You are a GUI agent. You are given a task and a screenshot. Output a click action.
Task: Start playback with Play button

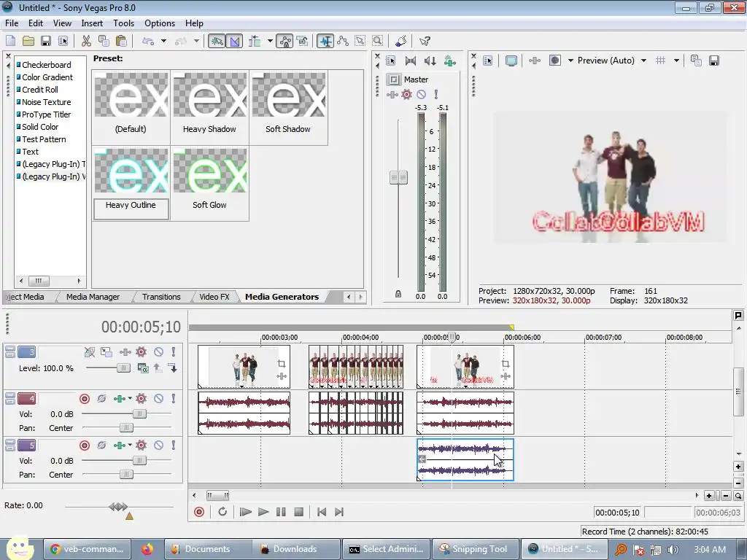pos(263,512)
